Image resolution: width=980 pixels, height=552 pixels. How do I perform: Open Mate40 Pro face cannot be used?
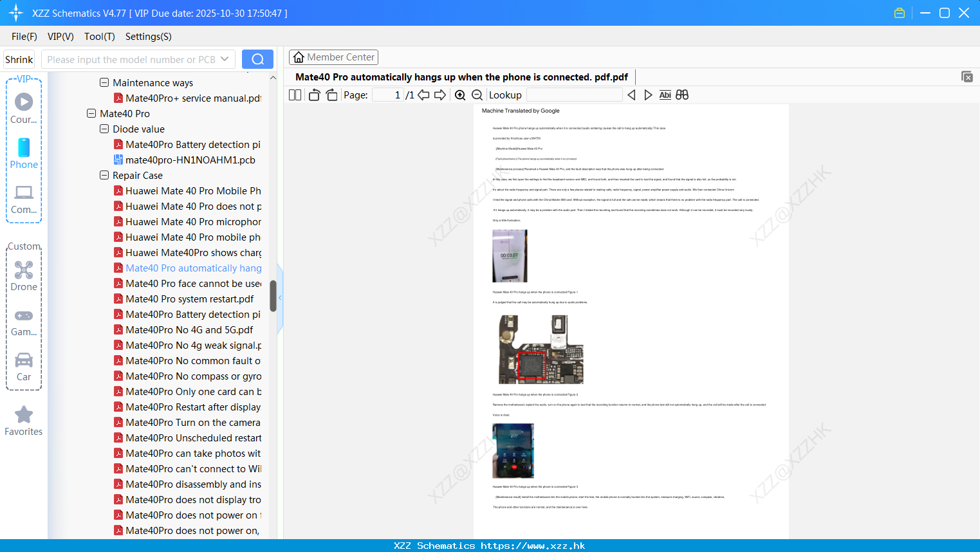click(x=187, y=283)
